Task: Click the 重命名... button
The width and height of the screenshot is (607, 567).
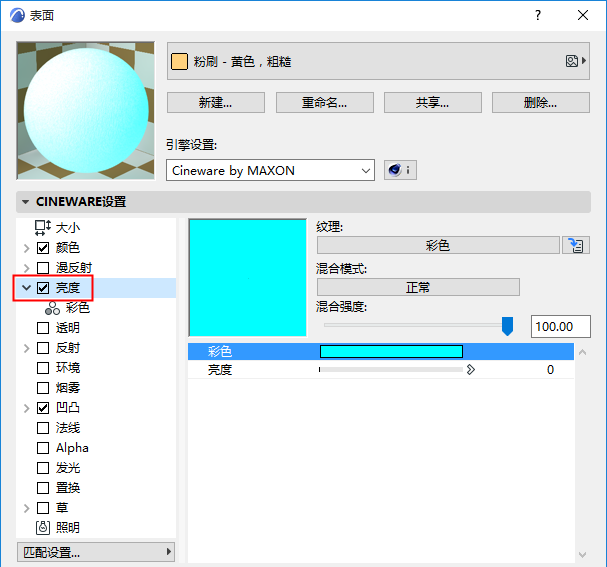Action: (x=324, y=103)
